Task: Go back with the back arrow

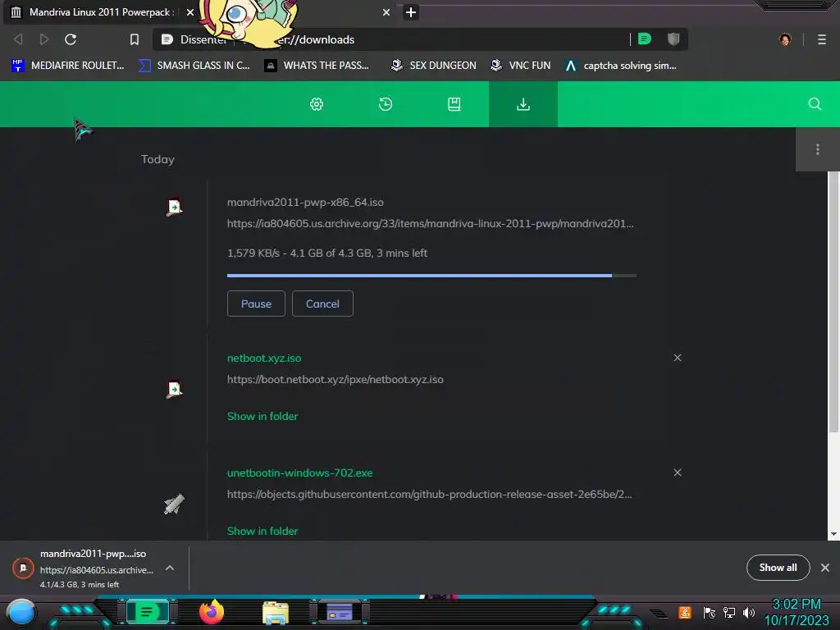Action: 18,39
